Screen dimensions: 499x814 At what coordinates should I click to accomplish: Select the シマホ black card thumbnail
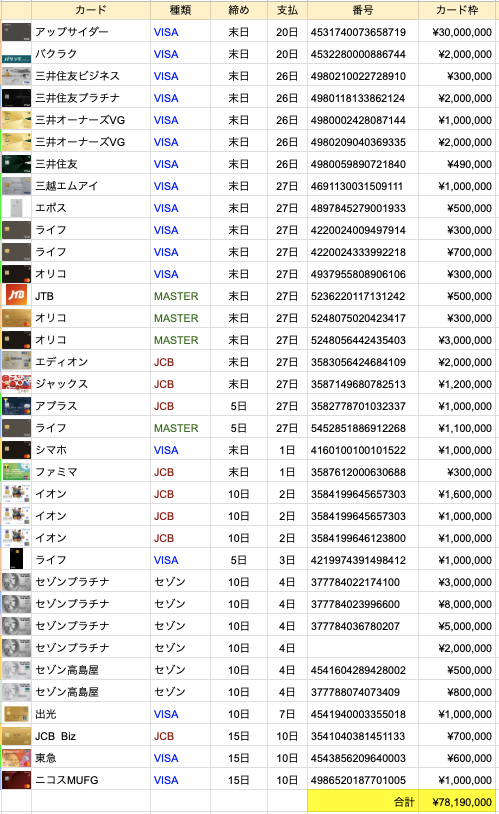click(x=16, y=450)
